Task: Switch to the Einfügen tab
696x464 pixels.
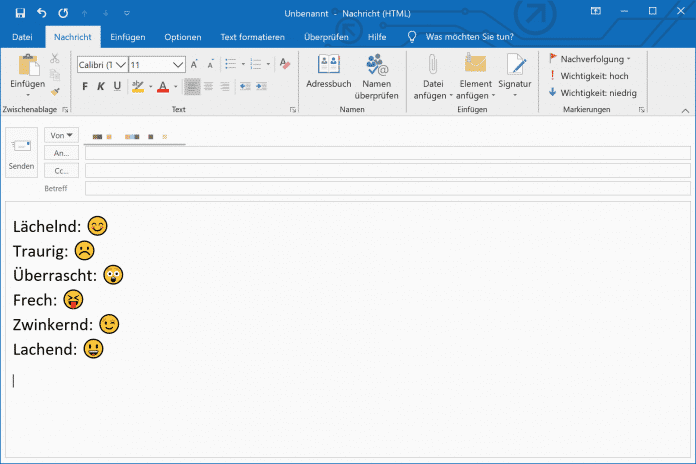Action: pos(128,37)
